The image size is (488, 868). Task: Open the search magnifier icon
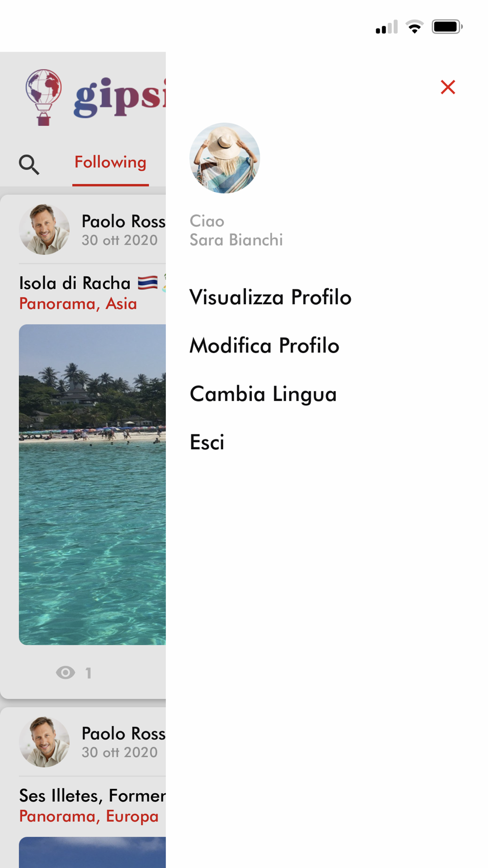29,165
